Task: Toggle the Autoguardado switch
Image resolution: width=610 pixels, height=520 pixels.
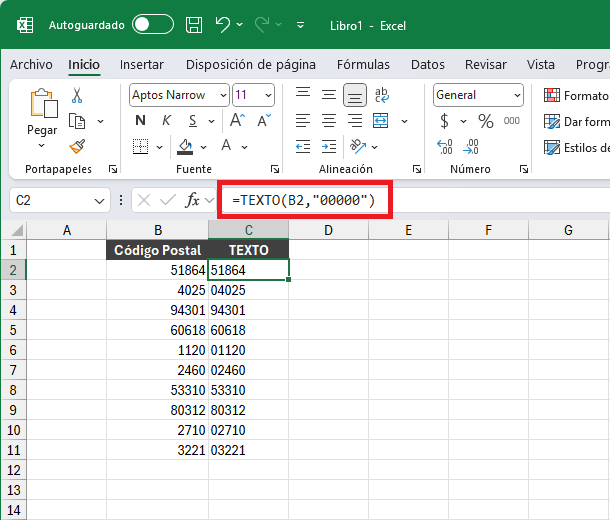Action: (152, 25)
